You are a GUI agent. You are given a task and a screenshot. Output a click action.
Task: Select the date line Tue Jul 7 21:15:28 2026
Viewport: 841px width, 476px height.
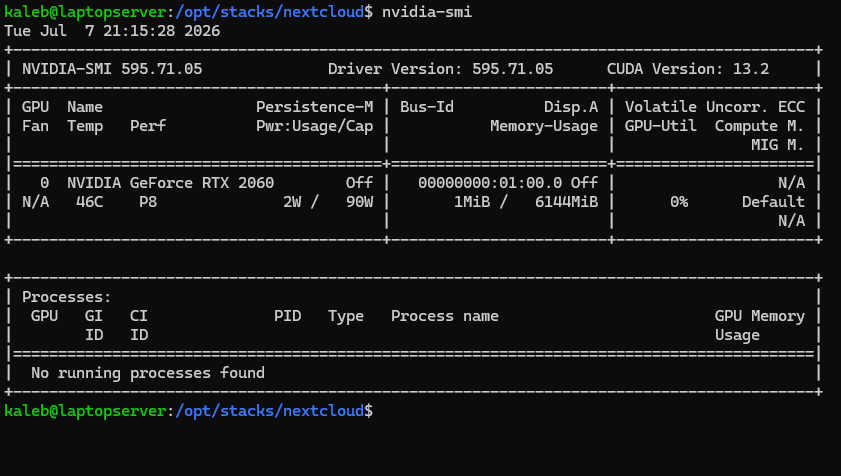[x=112, y=31]
